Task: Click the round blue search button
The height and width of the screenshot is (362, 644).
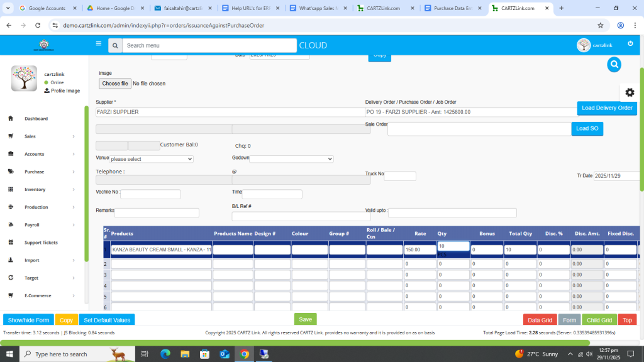Action: (x=614, y=64)
